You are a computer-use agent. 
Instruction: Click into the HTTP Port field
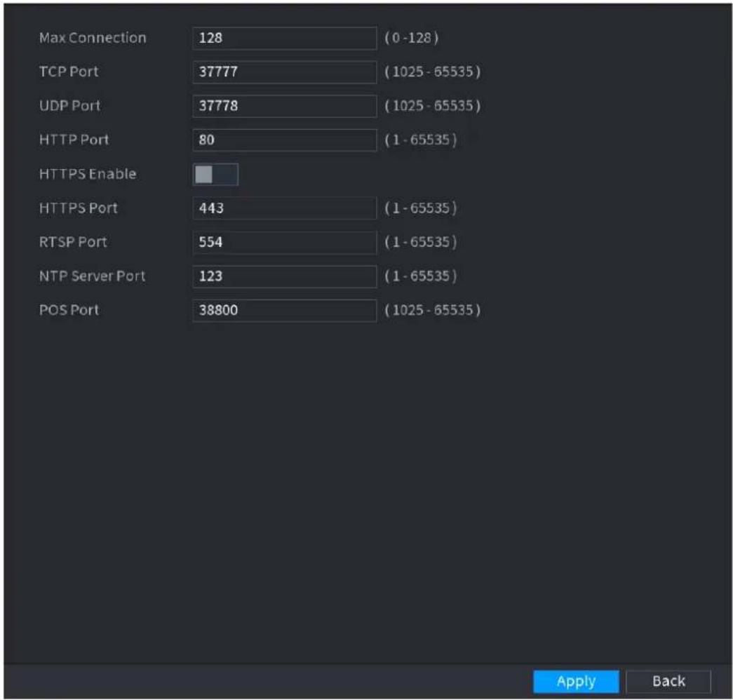tap(284, 140)
